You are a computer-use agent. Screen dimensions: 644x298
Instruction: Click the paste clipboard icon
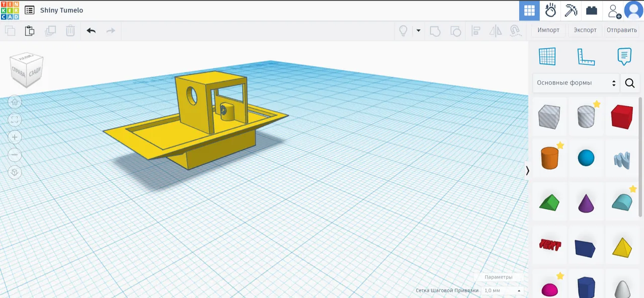(x=30, y=31)
